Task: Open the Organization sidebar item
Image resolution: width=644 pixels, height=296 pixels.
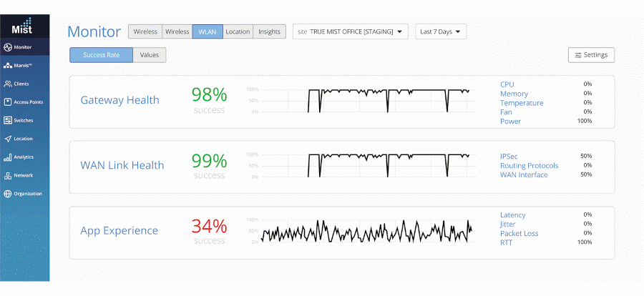Action: pos(24,194)
